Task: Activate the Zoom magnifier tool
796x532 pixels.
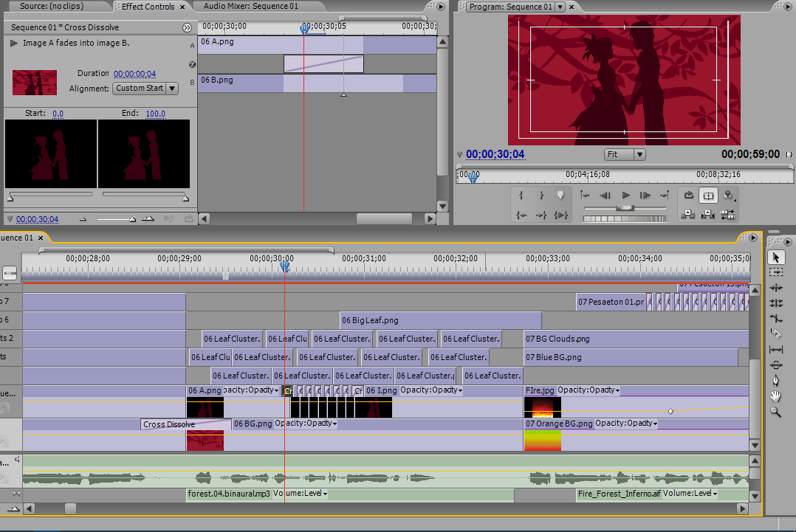Action: coord(776,412)
